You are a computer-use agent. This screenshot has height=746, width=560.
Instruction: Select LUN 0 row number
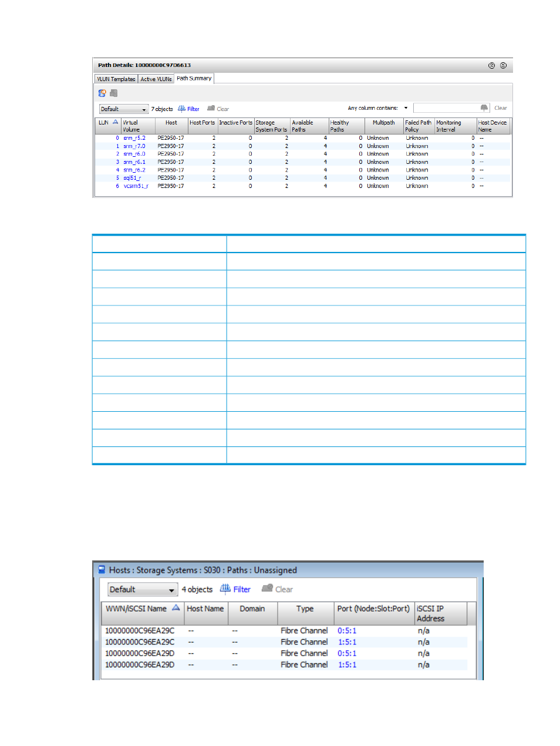tap(117, 138)
